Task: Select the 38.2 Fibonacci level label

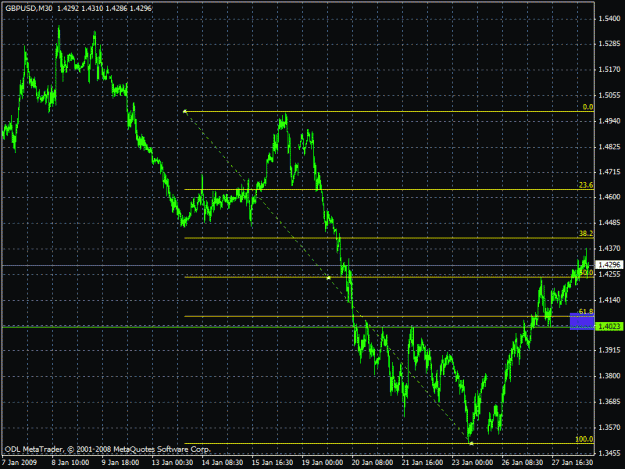Action: point(586,234)
